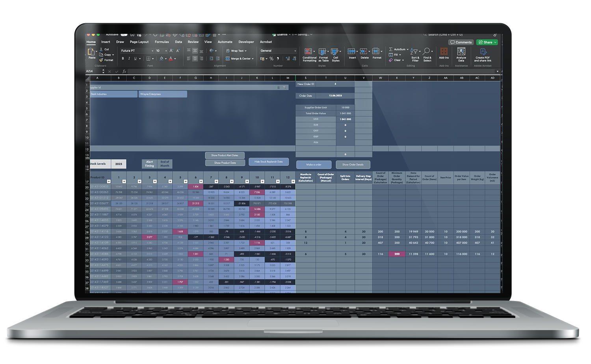Click the Insert cells icon
Image resolution: width=591 pixels, height=364 pixels.
tap(351, 52)
